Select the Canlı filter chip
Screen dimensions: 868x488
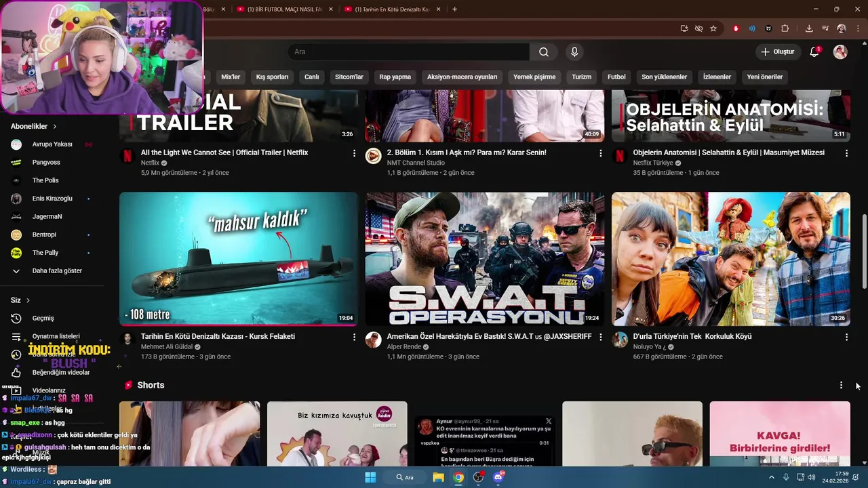[x=311, y=77]
